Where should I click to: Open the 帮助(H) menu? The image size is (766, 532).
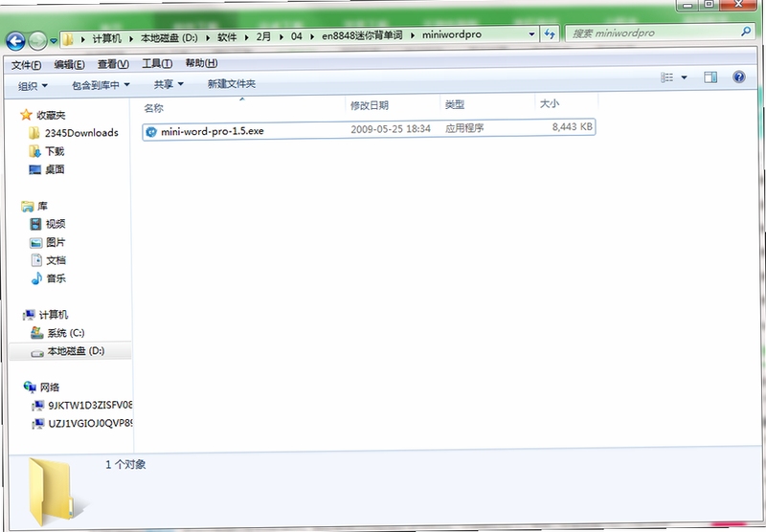(201, 63)
